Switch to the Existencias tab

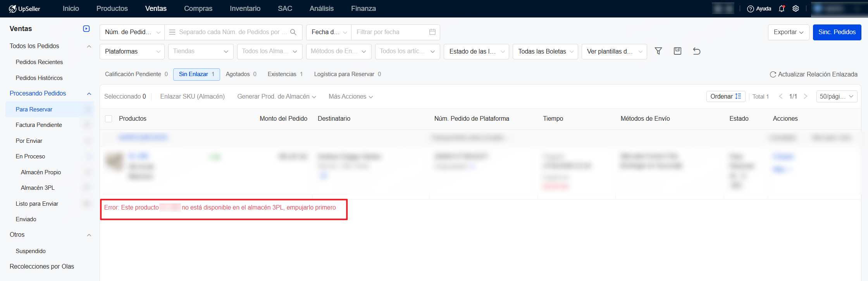[x=285, y=74]
